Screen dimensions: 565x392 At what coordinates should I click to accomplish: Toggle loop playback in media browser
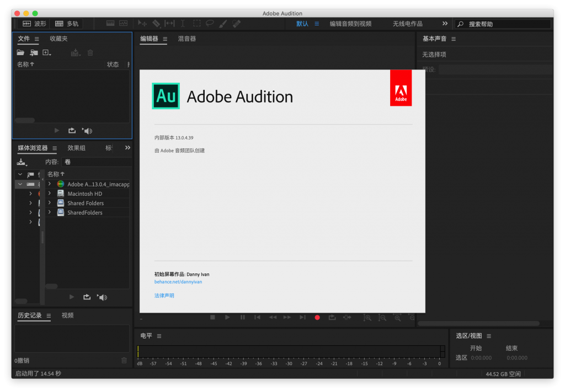click(x=87, y=297)
